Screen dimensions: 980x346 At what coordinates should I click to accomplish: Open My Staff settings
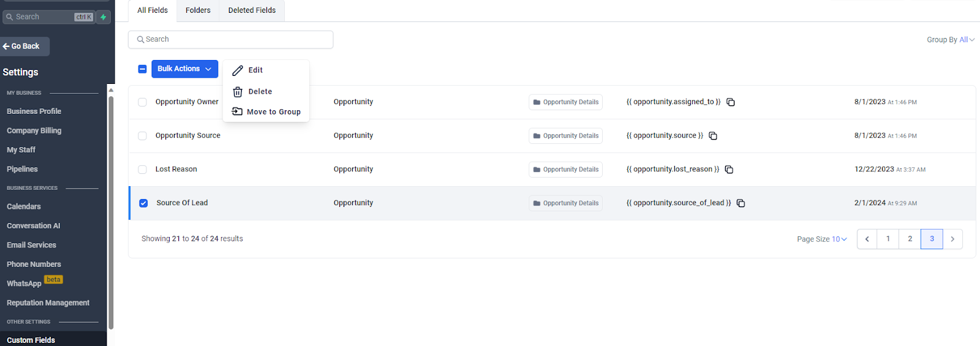click(21, 150)
